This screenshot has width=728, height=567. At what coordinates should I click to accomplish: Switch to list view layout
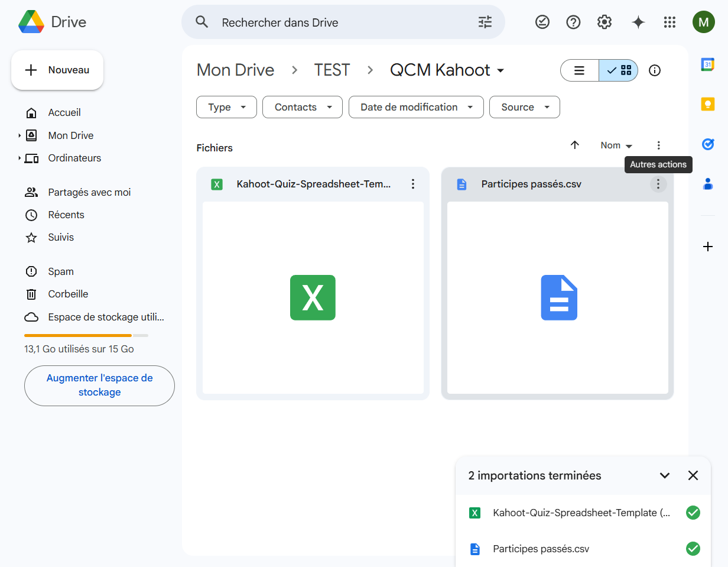[x=580, y=70]
